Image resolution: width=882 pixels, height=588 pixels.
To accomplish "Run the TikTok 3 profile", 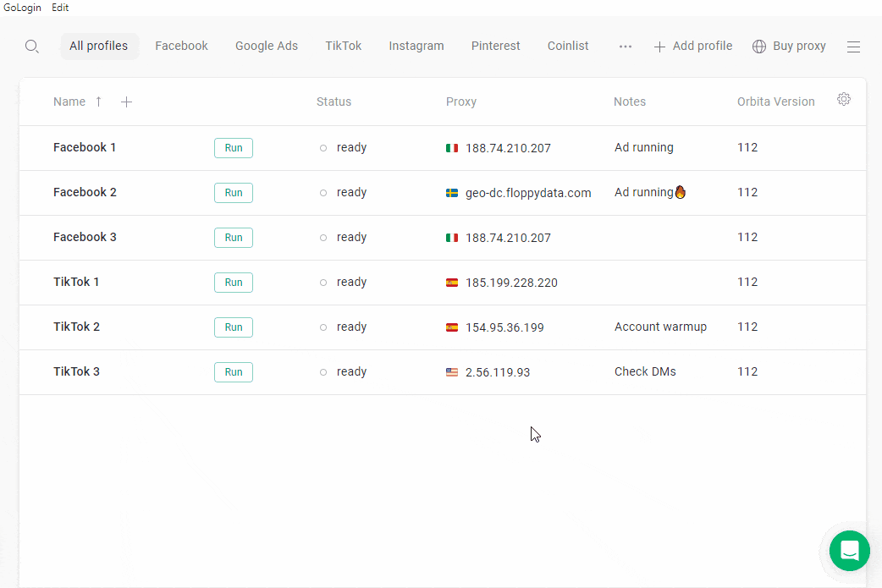I will 234,372.
